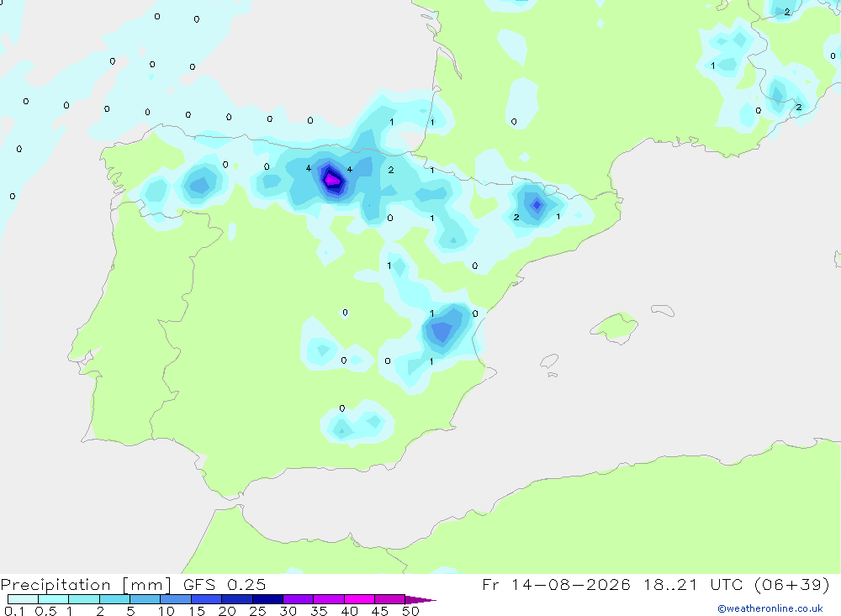Screen dimensions: 841x616
Task: Click the Ibiza island outline
Action: click(x=549, y=361)
